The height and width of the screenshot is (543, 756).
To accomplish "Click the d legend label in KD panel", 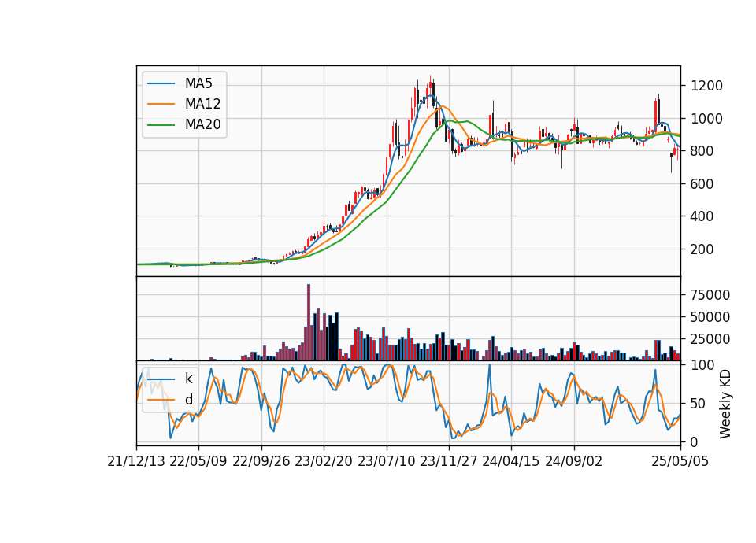I will pos(188,400).
